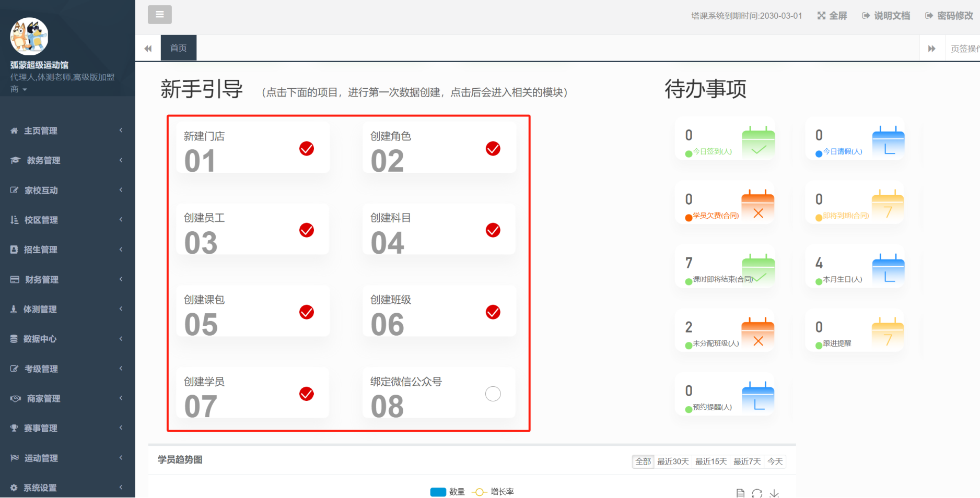Click the hamburger menu toggle button
Screen dimensions: 980x498
(x=159, y=15)
